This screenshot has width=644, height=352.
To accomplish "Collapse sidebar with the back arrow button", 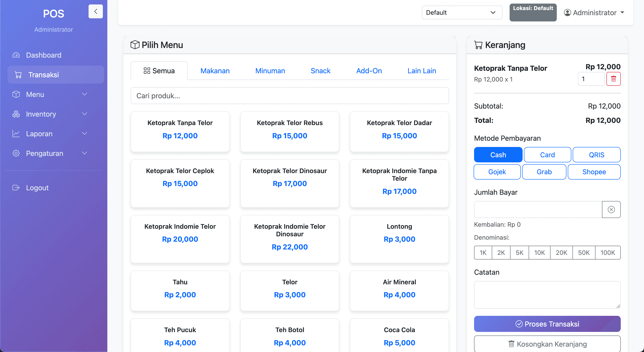I will [95, 11].
